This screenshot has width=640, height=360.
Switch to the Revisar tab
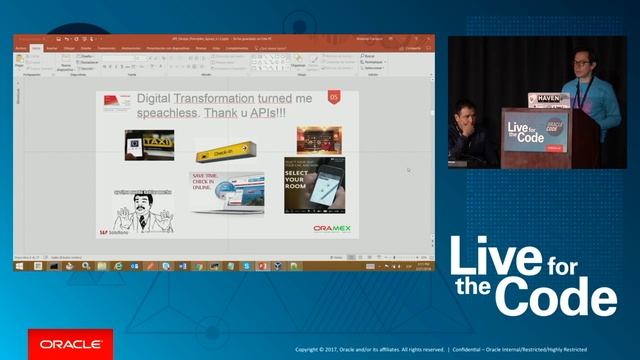(x=201, y=48)
